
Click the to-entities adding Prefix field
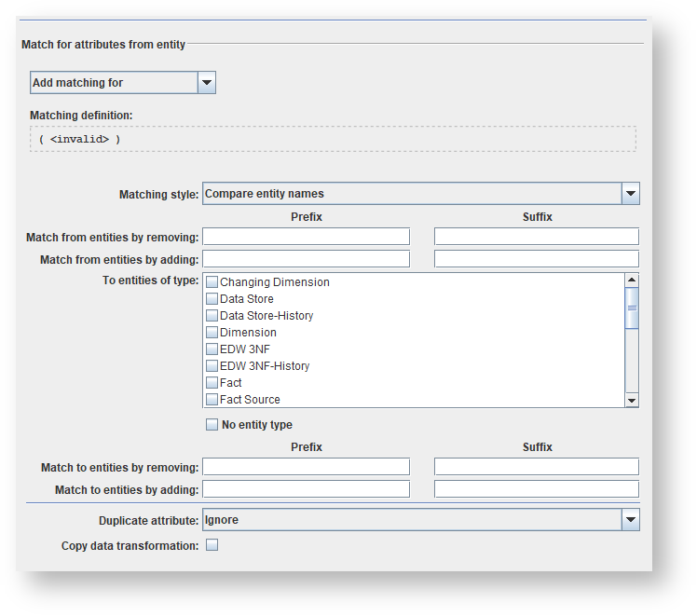[x=306, y=489]
